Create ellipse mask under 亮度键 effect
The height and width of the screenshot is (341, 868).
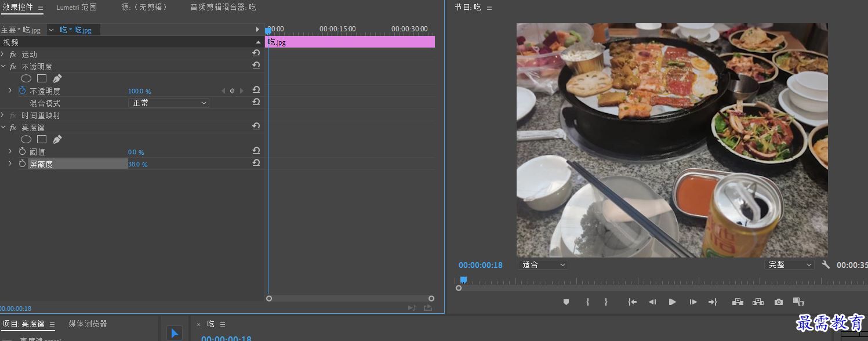[26, 139]
